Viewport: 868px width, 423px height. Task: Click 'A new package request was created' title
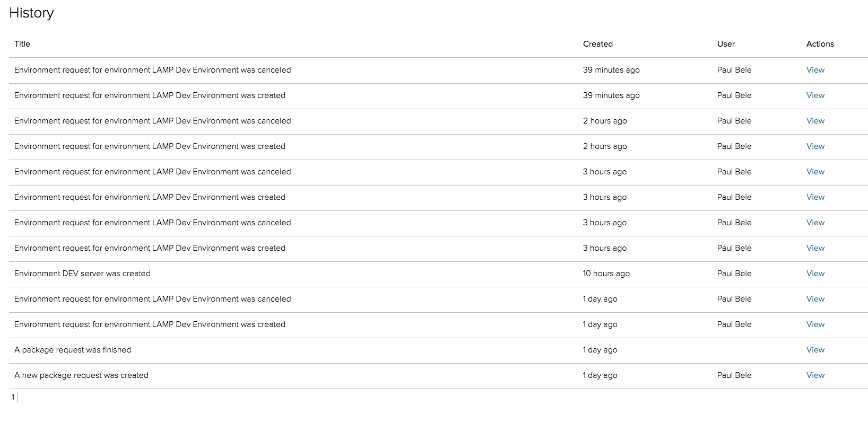click(81, 375)
